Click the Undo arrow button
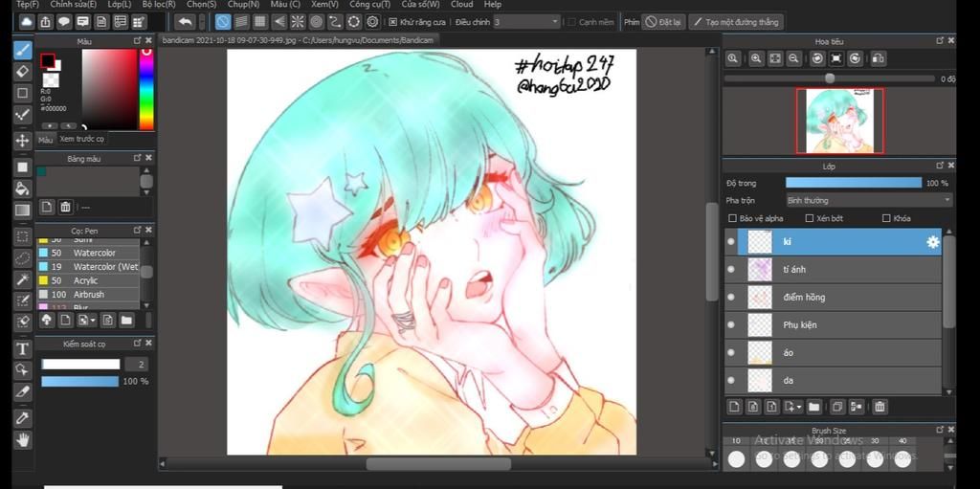 [185, 22]
